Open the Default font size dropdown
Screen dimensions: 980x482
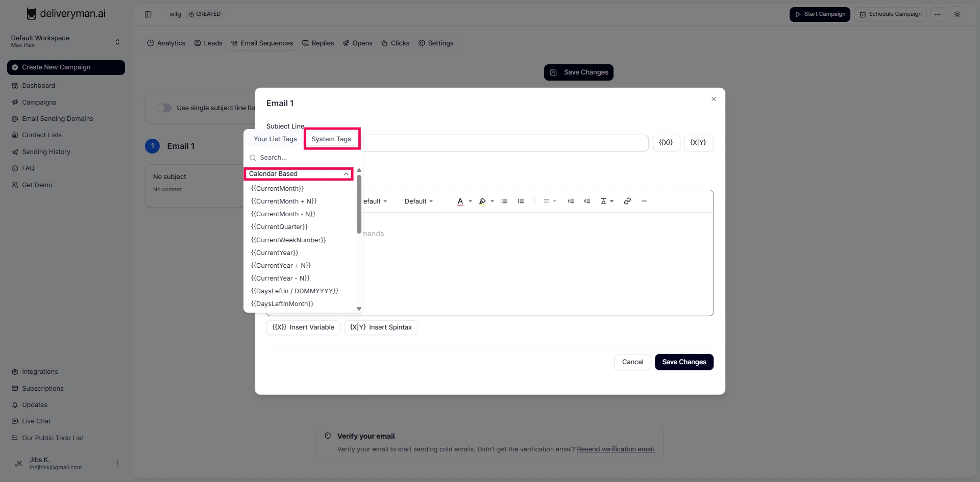click(419, 201)
